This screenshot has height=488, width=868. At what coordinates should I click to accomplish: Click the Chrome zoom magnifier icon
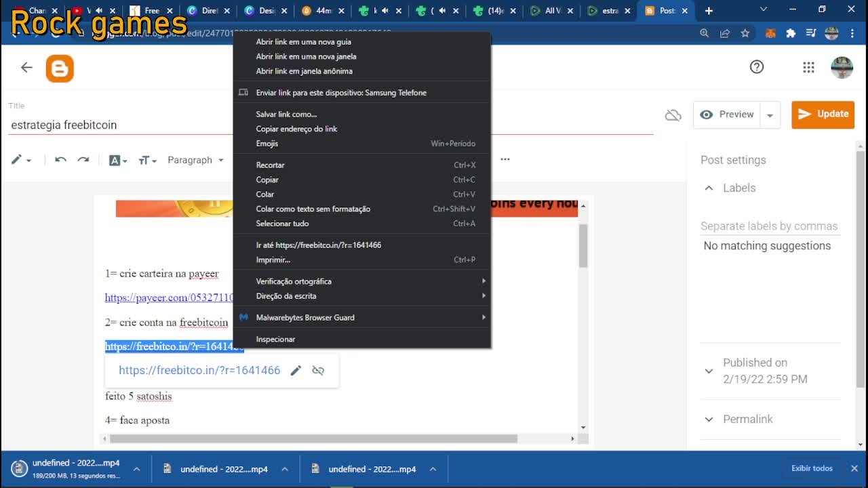tap(705, 33)
